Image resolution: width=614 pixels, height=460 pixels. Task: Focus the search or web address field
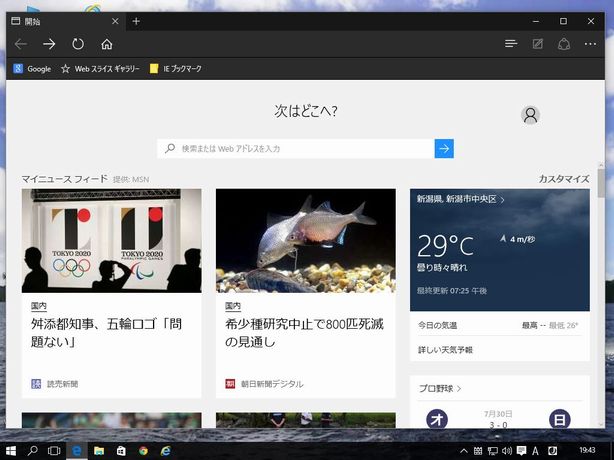(296, 149)
